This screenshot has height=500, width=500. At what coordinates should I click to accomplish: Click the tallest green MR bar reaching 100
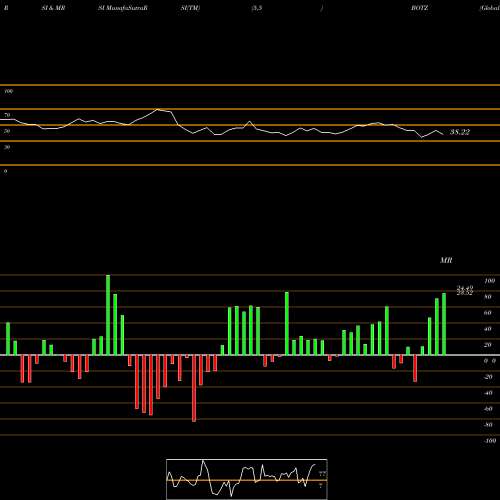click(108, 315)
